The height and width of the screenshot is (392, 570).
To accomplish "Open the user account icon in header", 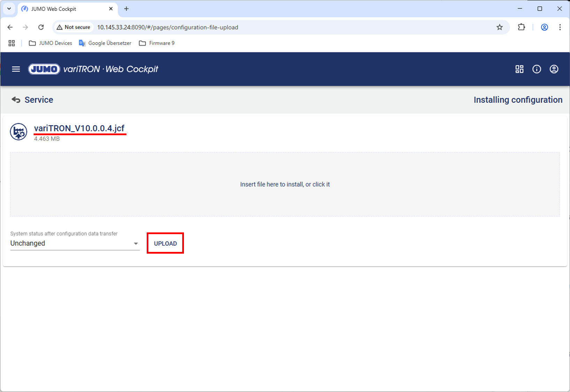I will (554, 69).
